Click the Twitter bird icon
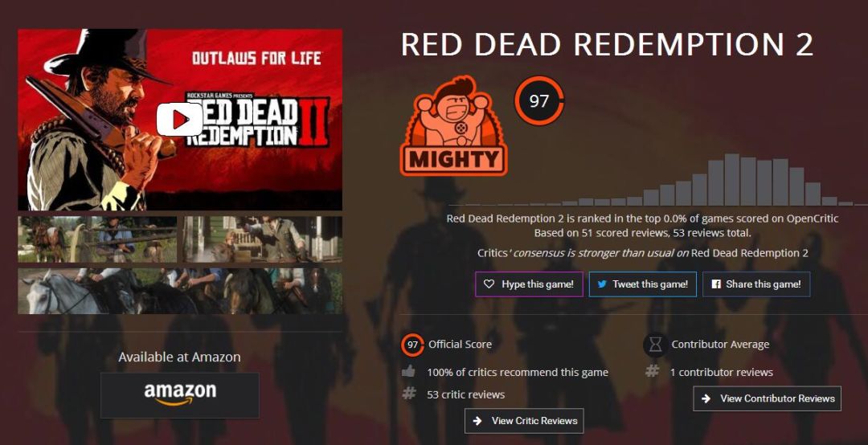The width and height of the screenshot is (868, 445). pos(602,284)
